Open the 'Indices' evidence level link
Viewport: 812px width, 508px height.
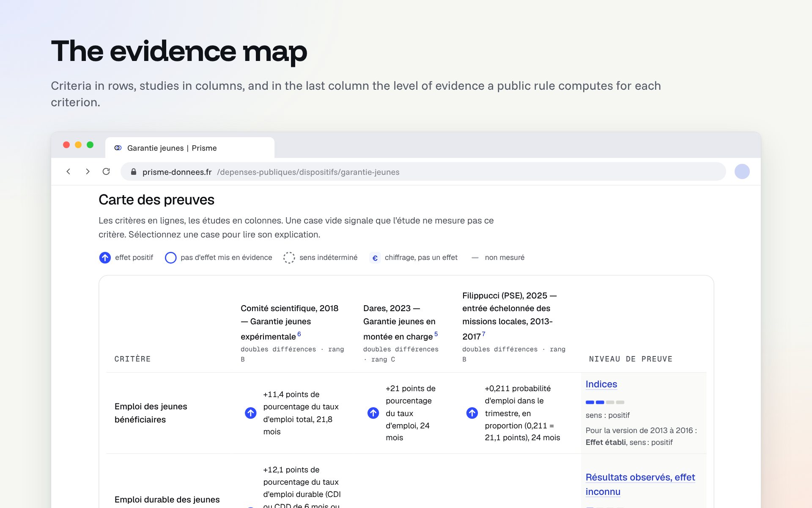[601, 384]
